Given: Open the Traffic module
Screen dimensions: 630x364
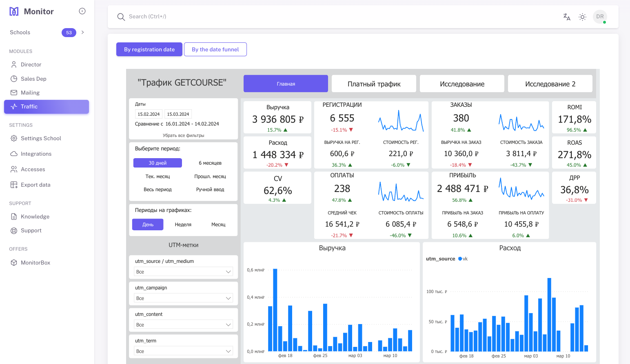Looking at the screenshot, I should pyautogui.click(x=29, y=106).
